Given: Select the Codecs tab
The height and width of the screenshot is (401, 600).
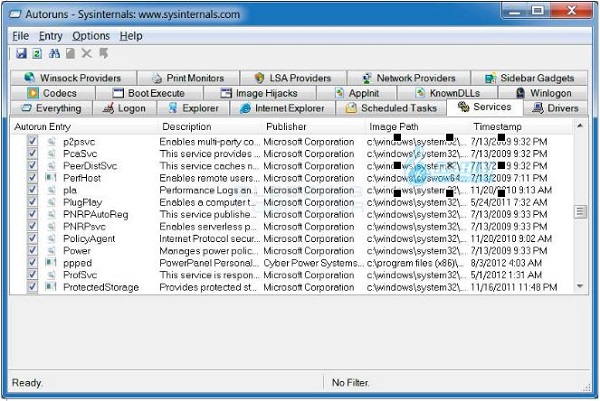Looking at the screenshot, I should [52, 93].
